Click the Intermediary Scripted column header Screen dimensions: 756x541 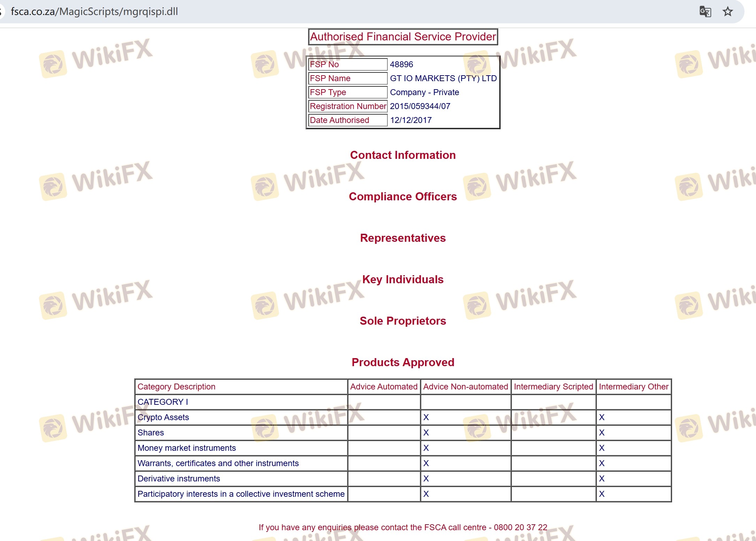(553, 387)
